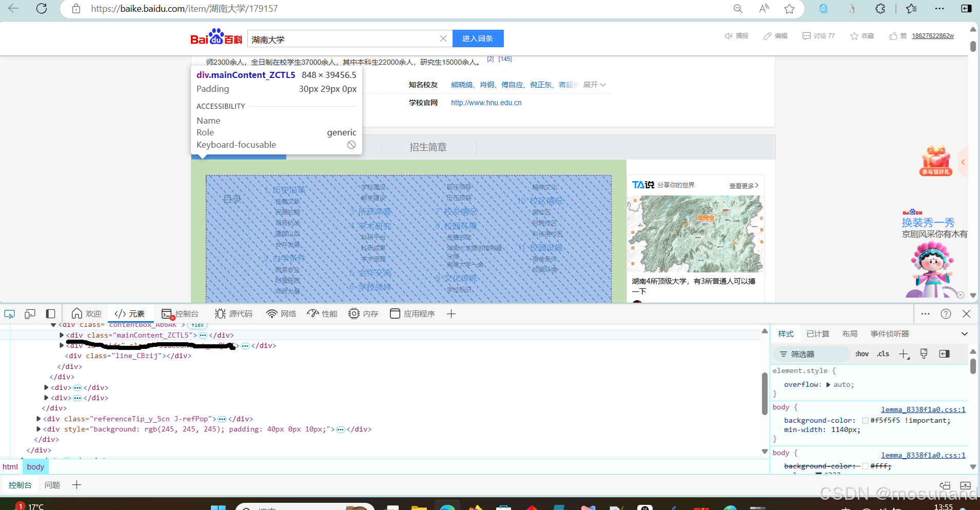Click the Hunan map thumbnail
The image size is (980, 510).
pyautogui.click(x=695, y=234)
